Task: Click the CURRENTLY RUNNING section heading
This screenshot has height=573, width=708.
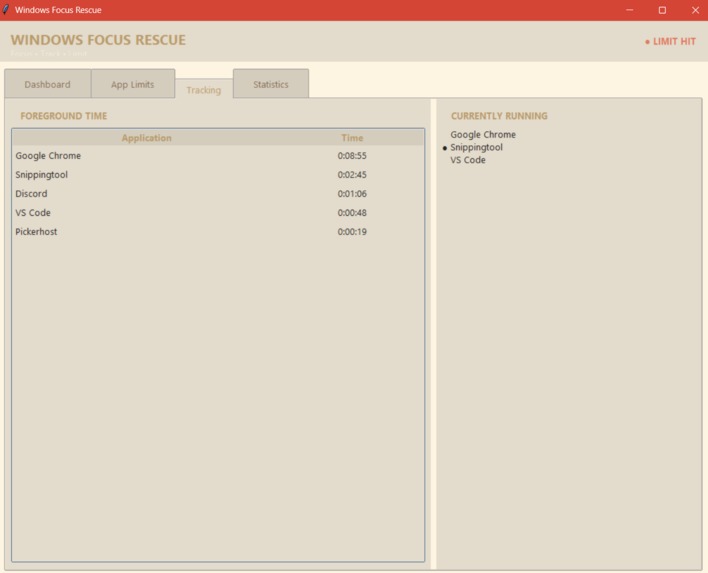Action: pos(499,116)
